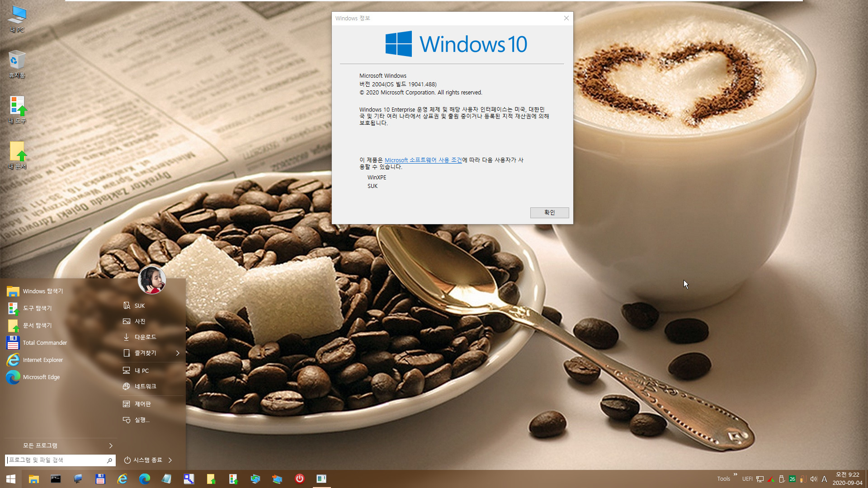
Task: Click the green refresh arrows network taskbar icon
Action: (255, 479)
